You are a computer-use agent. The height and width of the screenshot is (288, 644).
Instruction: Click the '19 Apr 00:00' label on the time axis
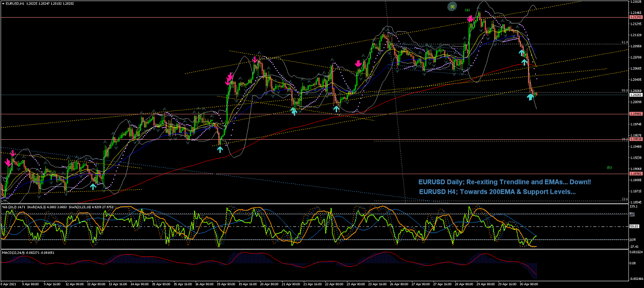225,284
